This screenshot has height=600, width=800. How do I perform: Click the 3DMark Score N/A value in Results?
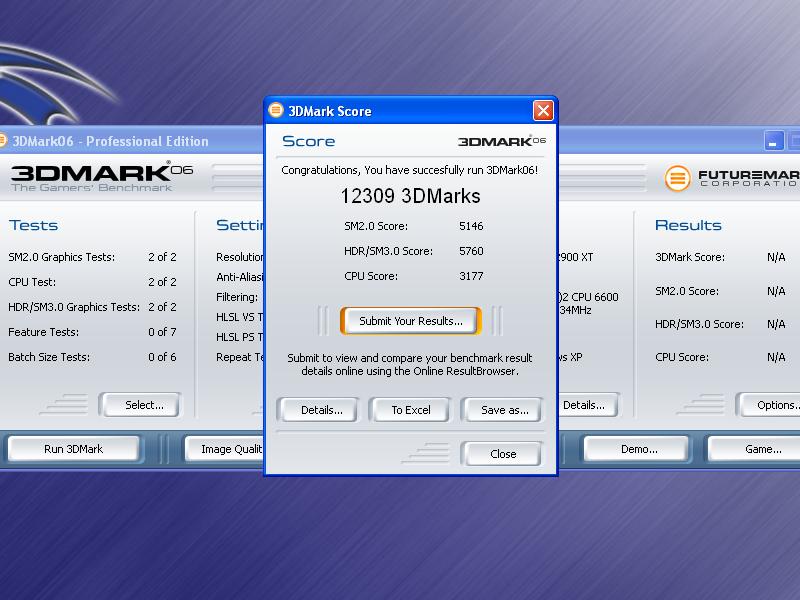[776, 257]
